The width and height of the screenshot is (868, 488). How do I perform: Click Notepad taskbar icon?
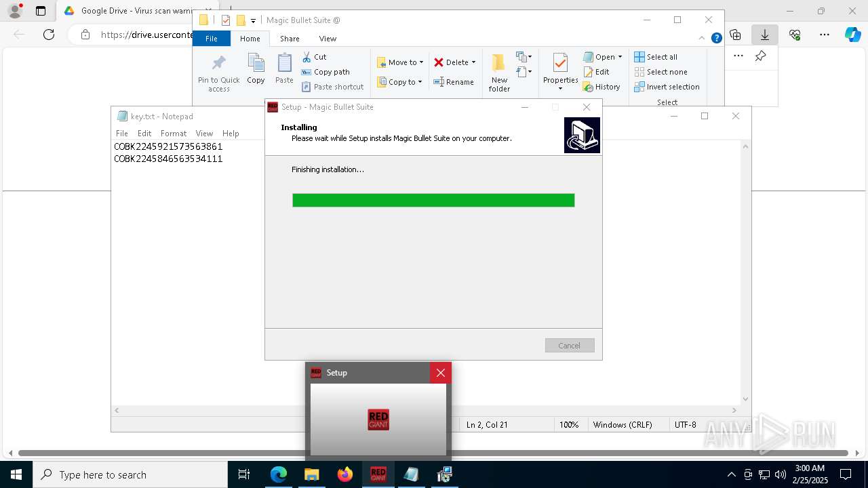pyautogui.click(x=411, y=474)
